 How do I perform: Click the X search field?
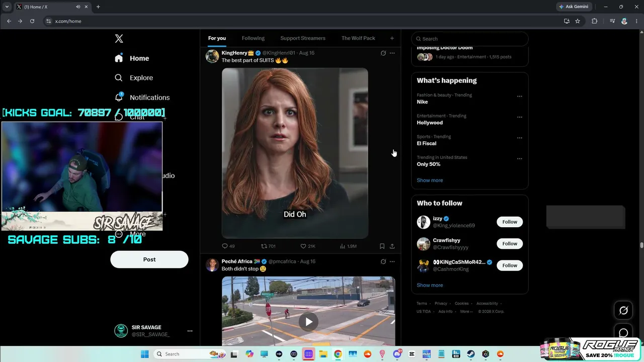click(x=470, y=39)
